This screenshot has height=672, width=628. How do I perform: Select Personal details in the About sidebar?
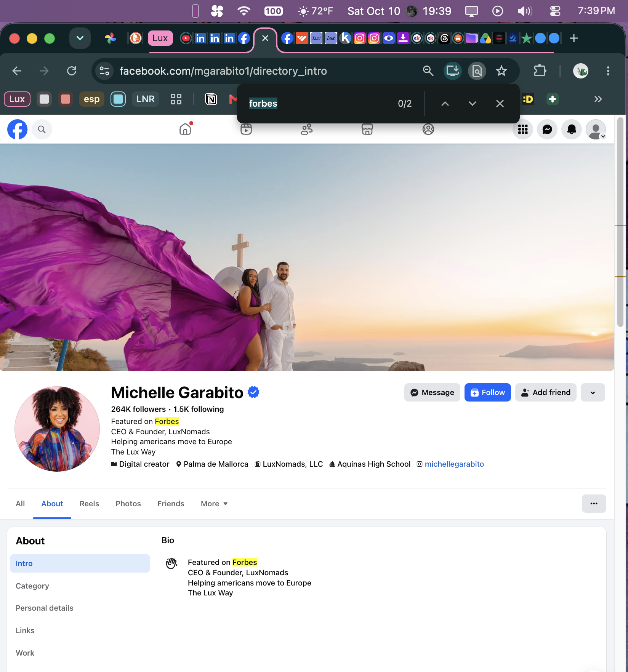80,608
